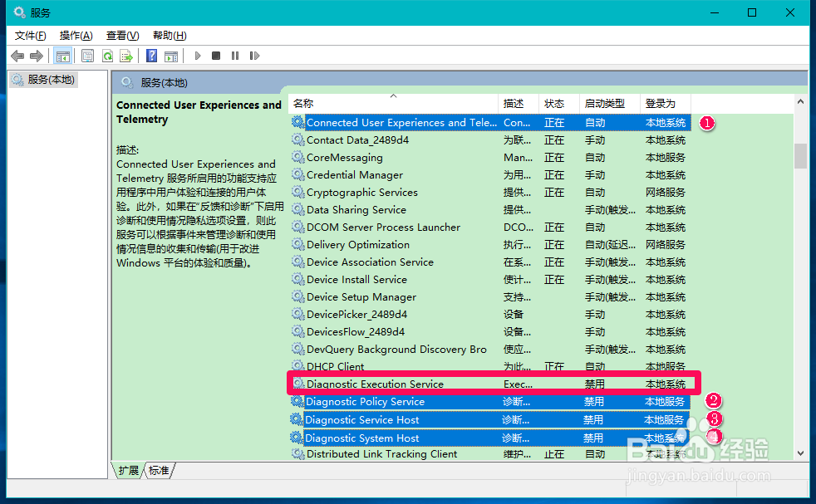Select Delivery Optimization row name
Screen dimensions: 816x504
click(358, 244)
